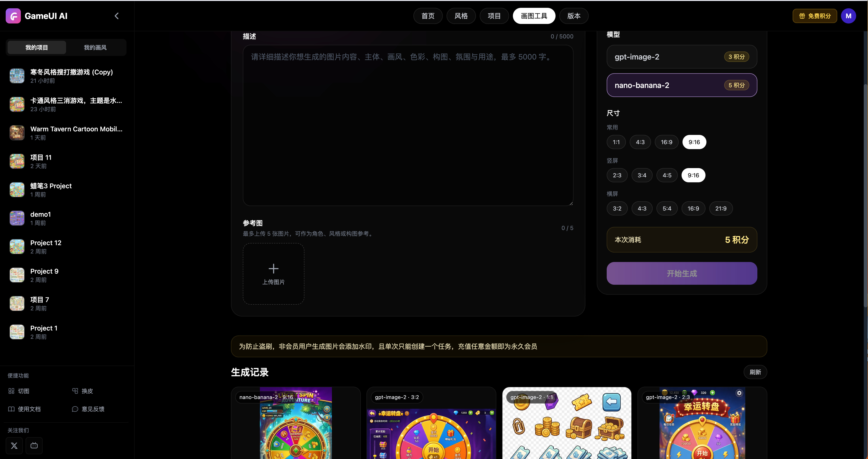Screen dimensions: 868x459
Task: Click the 开始生成 generate button
Action: click(x=682, y=273)
